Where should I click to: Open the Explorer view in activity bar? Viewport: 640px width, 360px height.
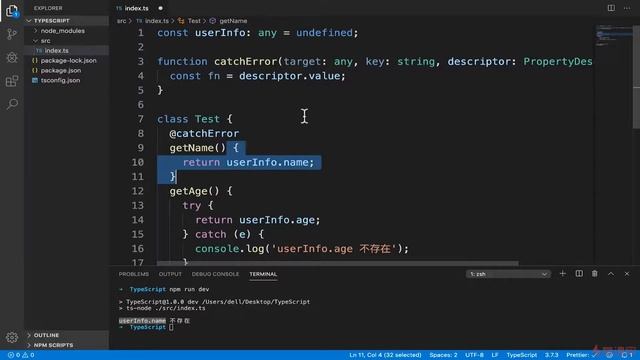pyautogui.click(x=12, y=11)
